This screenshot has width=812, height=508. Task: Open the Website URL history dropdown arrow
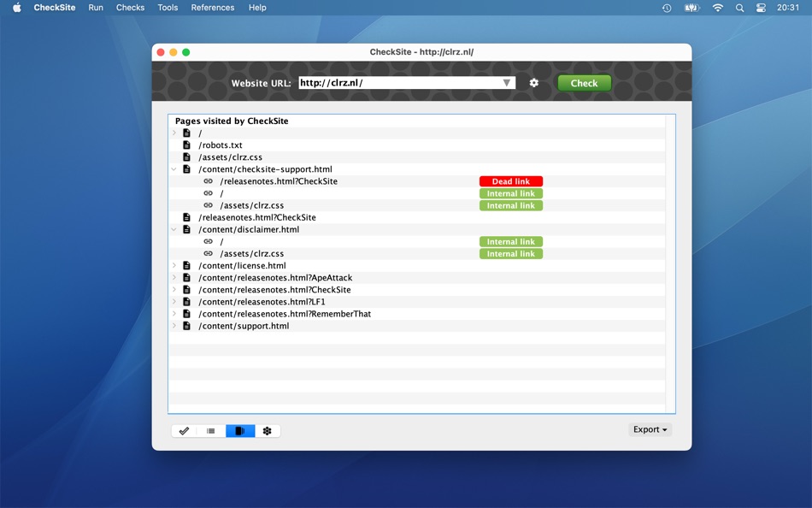click(x=507, y=83)
